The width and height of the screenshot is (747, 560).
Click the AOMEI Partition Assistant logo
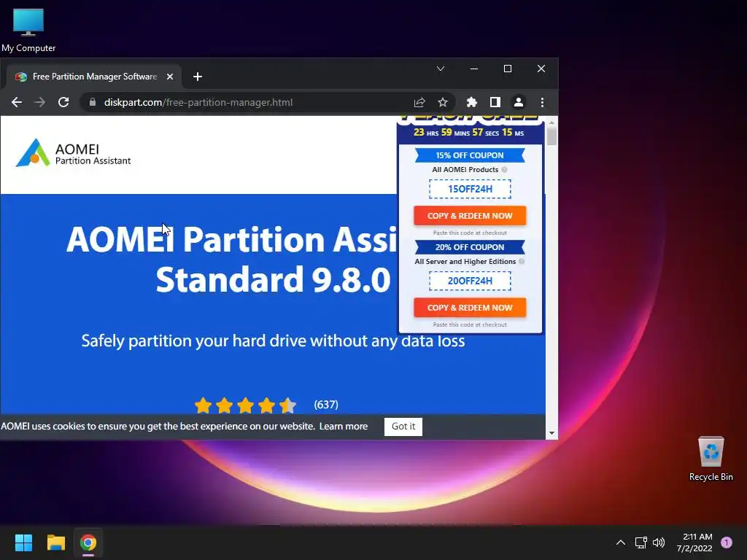coord(73,153)
